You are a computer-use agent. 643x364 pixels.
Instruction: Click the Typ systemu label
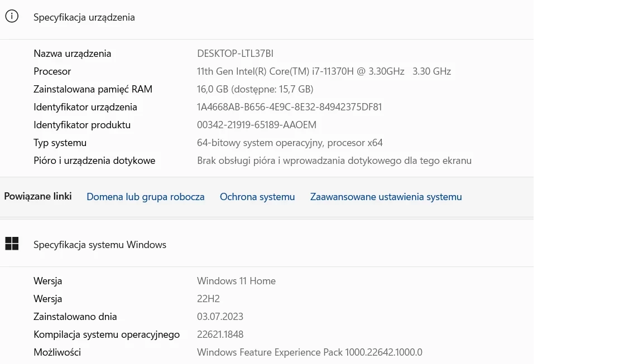pos(60,143)
